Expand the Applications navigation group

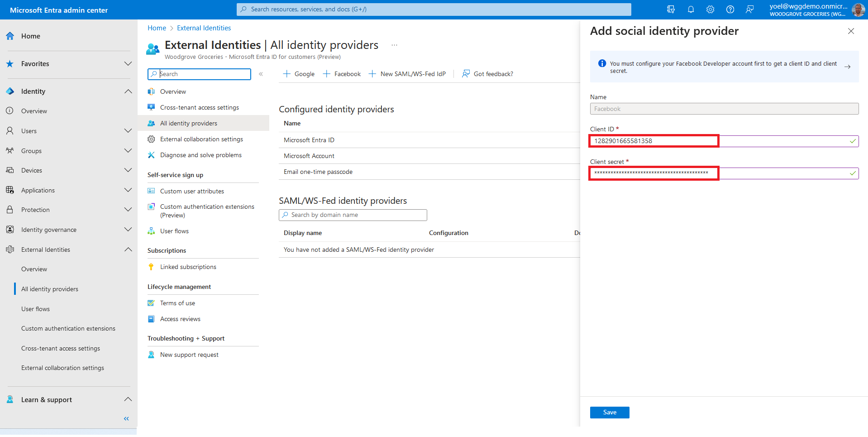[x=128, y=190]
